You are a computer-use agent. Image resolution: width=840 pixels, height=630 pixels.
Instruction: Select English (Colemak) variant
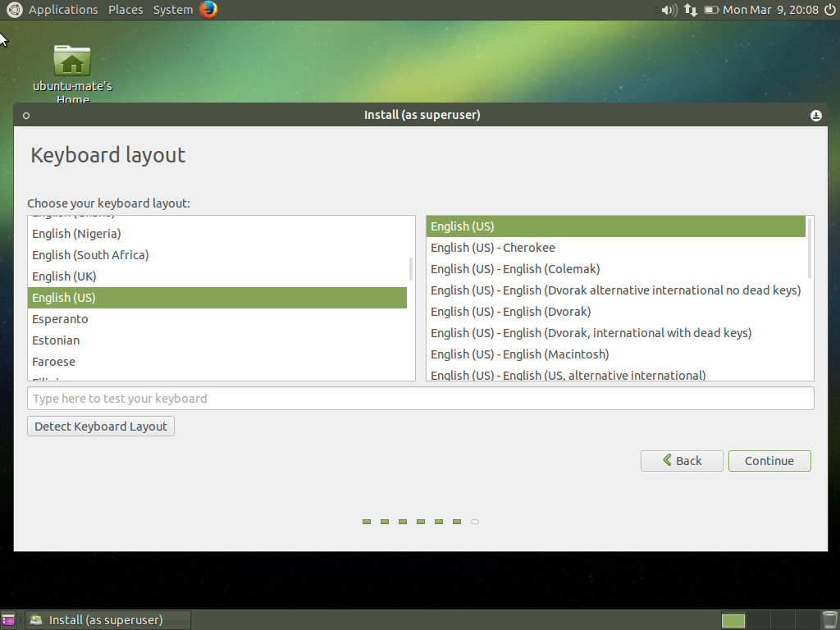pyautogui.click(x=615, y=269)
